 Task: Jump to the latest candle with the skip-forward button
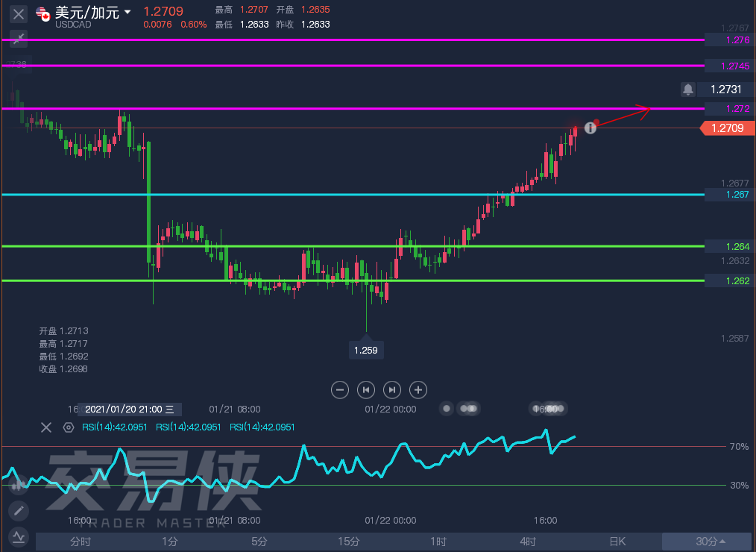pyautogui.click(x=392, y=390)
